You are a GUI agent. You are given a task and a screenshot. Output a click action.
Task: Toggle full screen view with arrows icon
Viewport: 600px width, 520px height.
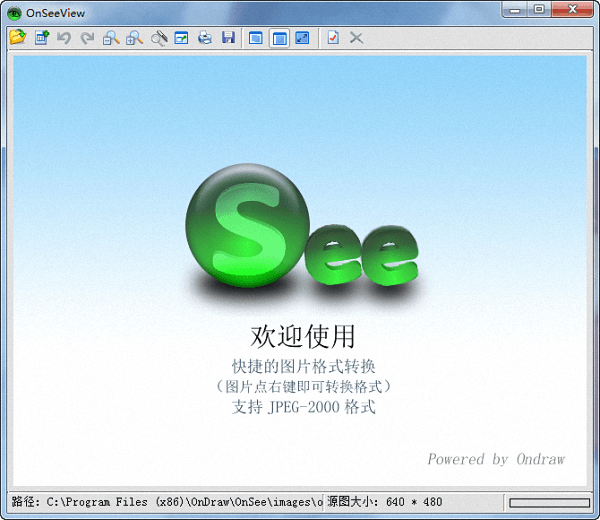302,38
